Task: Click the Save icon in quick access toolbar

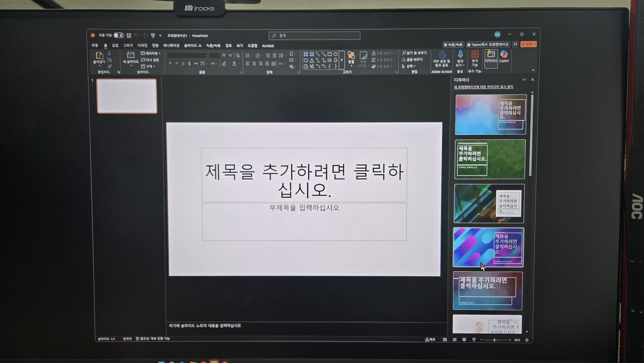Action: (129, 36)
